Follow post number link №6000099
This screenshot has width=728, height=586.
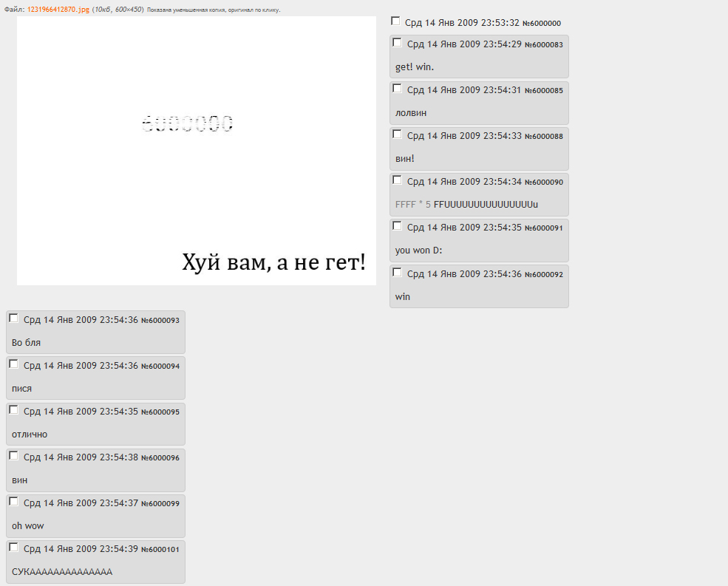160,504
